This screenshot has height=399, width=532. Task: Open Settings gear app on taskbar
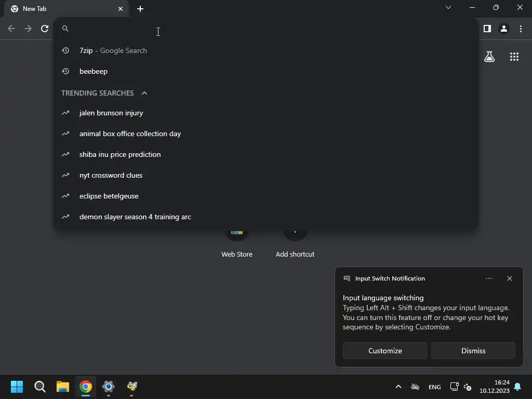(x=109, y=387)
